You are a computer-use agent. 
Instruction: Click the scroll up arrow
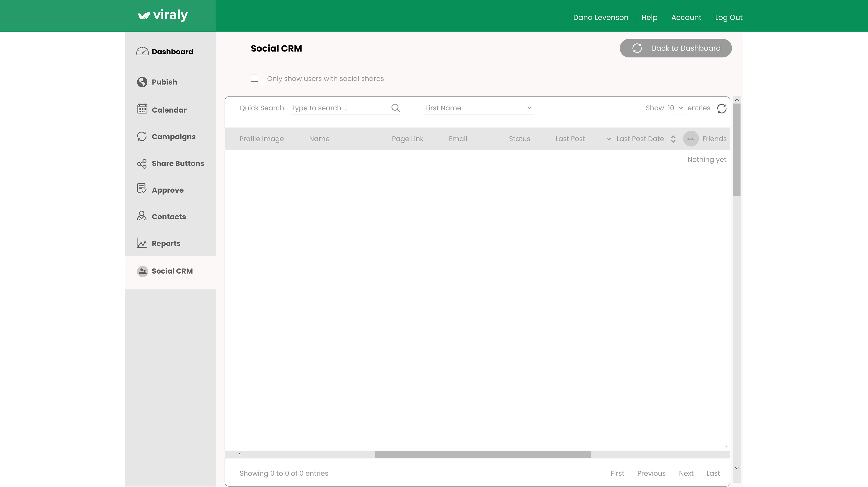[737, 100]
